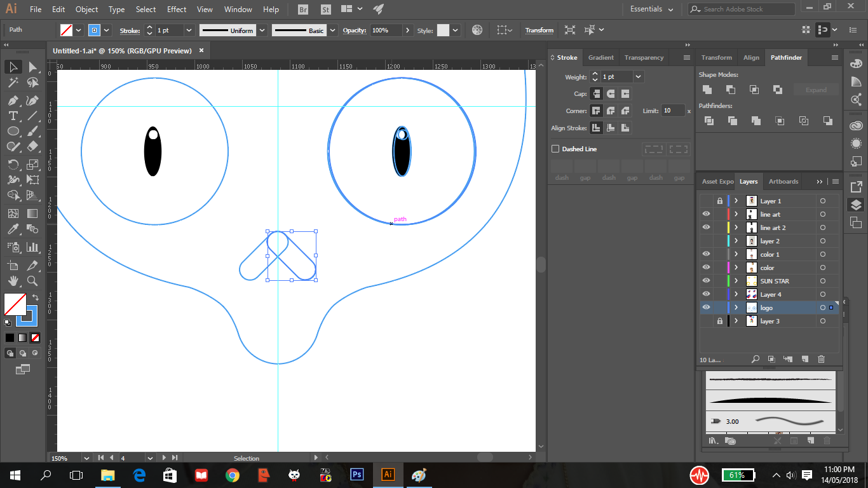
Task: Switch to the Gradient tab
Action: pos(600,57)
